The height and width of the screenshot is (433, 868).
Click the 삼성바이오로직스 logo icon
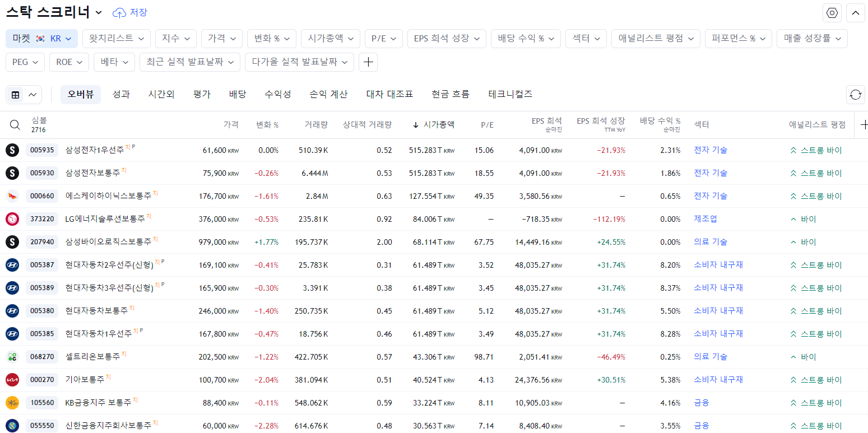tap(12, 242)
